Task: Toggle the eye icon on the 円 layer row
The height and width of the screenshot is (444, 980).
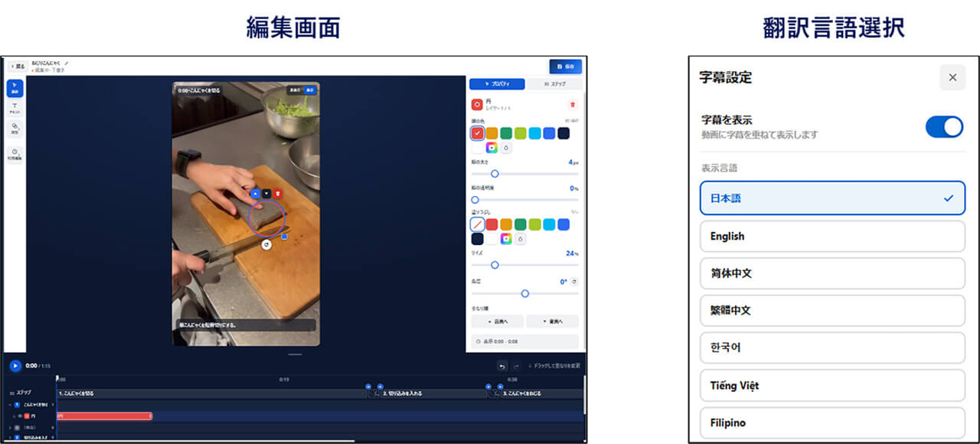Action: pyautogui.click(x=19, y=416)
